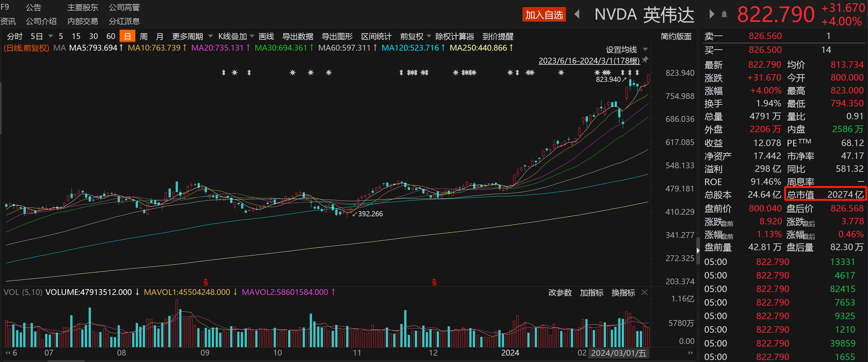Select the 60-minute period
868x362 pixels.
(111, 36)
